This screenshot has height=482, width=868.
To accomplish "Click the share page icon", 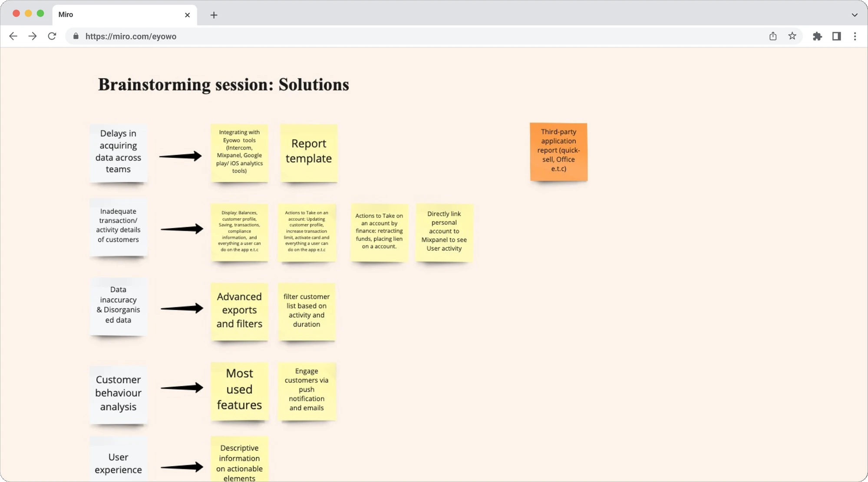I will [x=773, y=37].
